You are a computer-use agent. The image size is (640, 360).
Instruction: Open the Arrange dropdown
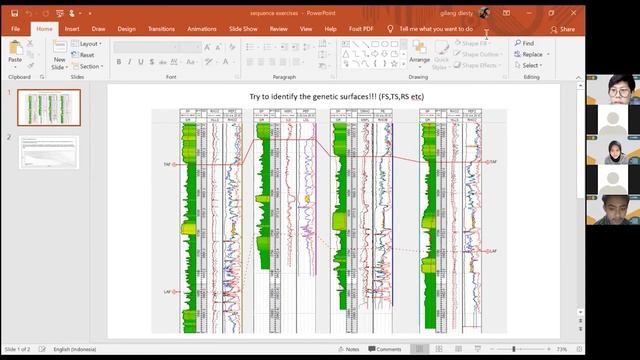(420, 53)
